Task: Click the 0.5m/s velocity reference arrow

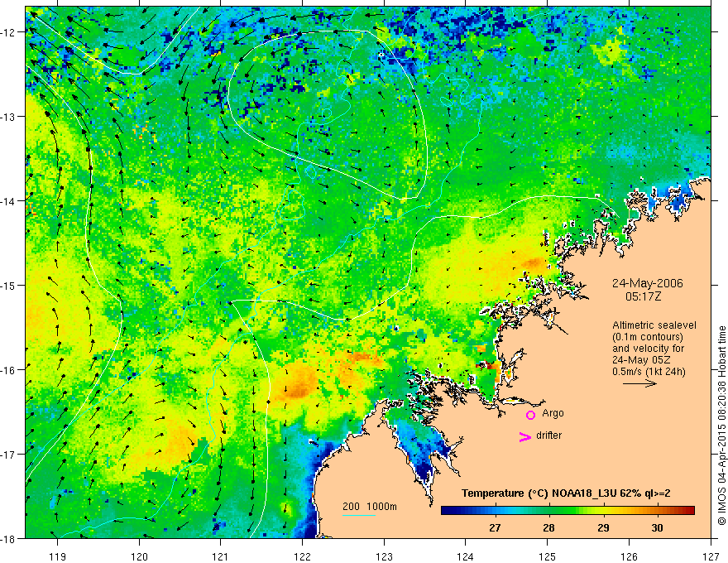Action: tap(639, 383)
